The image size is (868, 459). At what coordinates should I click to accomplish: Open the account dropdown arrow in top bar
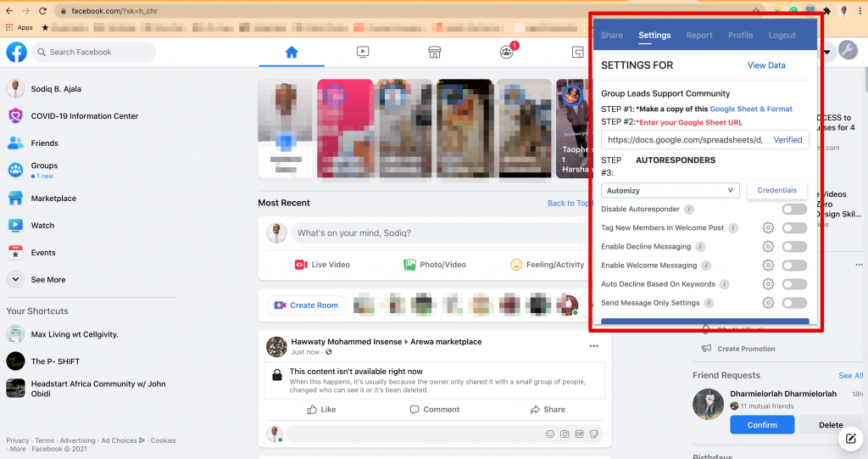[826, 52]
